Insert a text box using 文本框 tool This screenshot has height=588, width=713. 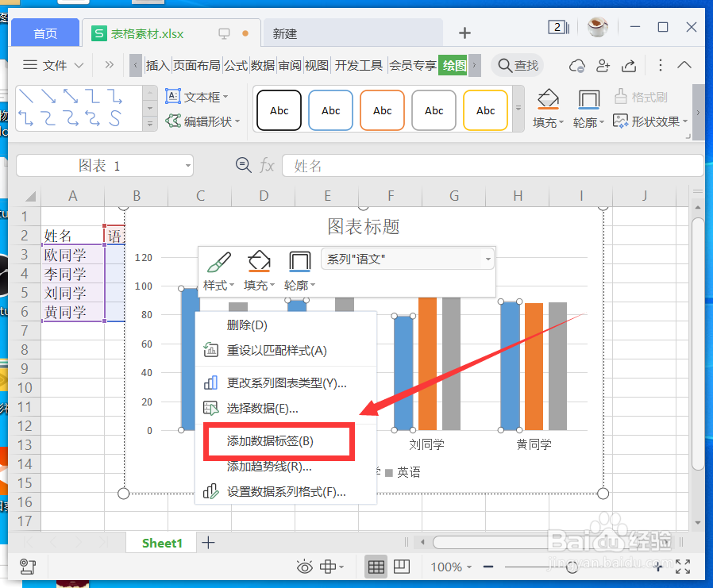201,96
